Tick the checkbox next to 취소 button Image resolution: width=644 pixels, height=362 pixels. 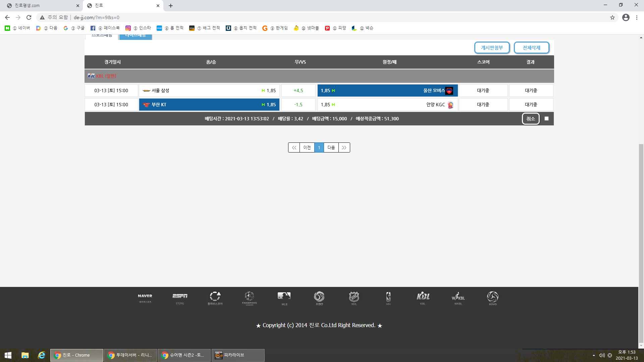point(546,119)
